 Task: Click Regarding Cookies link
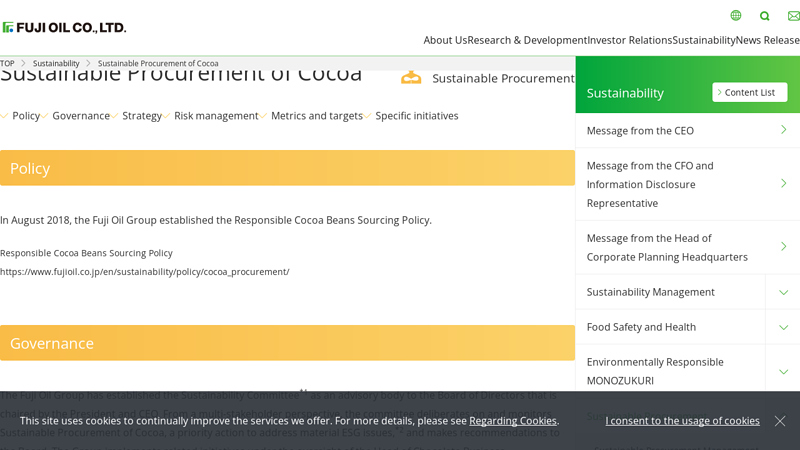[x=513, y=421]
